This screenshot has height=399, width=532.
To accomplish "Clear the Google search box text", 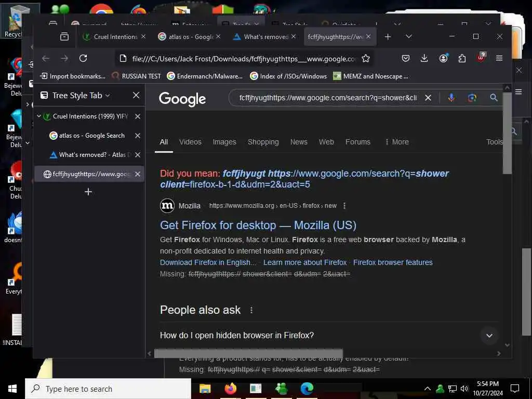I will [x=428, y=98].
